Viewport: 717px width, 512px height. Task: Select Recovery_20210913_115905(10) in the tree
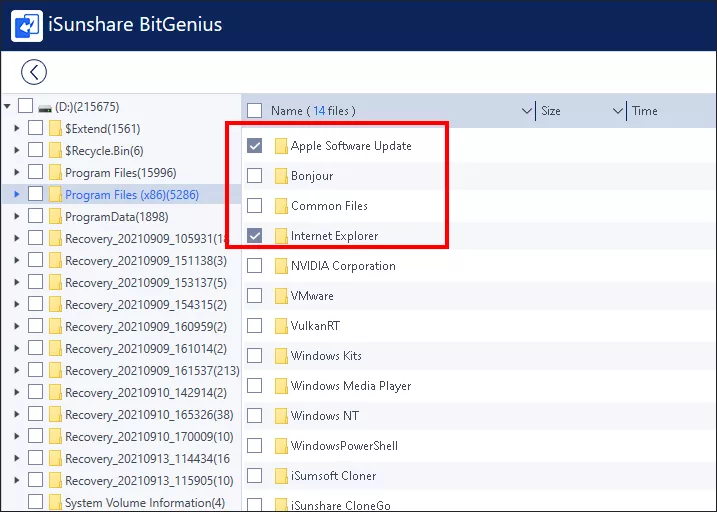pyautogui.click(x=149, y=481)
